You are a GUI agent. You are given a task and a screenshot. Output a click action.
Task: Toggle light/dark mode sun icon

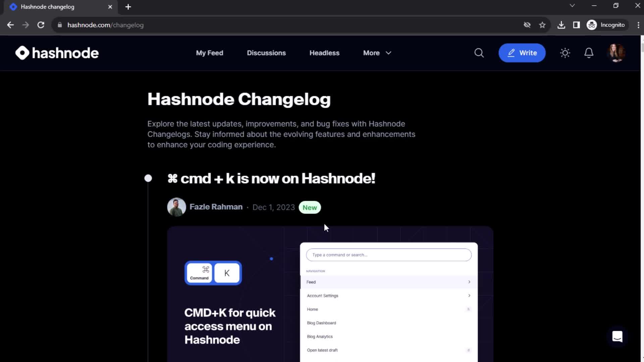click(x=565, y=53)
